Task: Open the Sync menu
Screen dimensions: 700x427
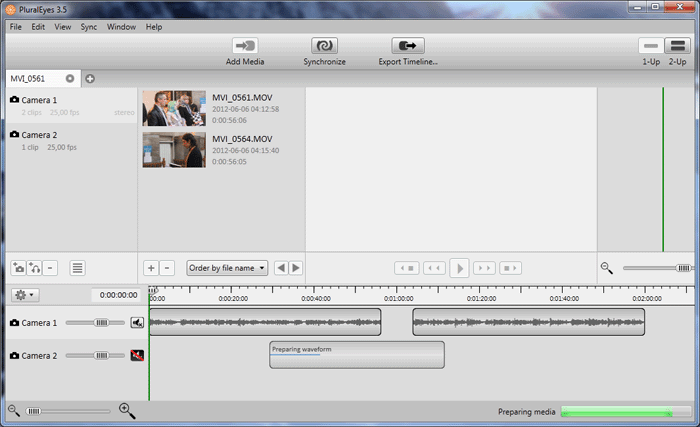Action: coord(88,27)
